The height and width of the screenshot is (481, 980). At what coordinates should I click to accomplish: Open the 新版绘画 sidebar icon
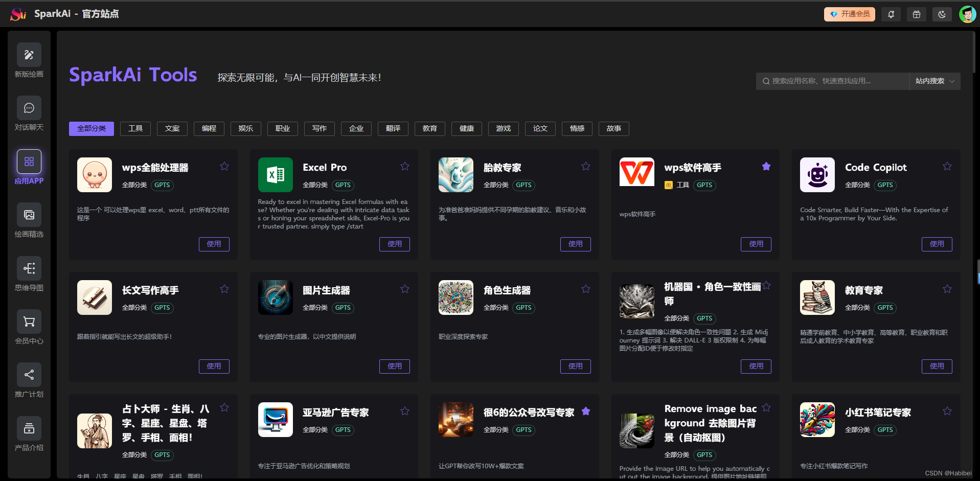(x=29, y=55)
